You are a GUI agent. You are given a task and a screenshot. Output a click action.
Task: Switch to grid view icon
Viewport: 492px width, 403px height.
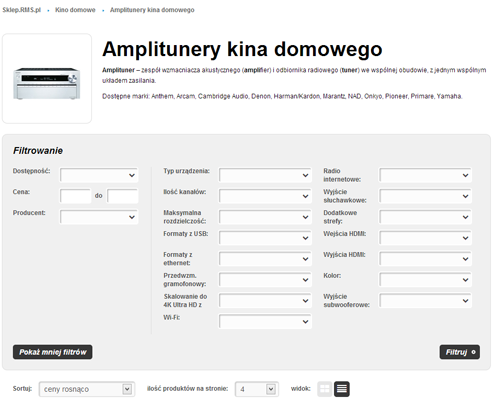pos(324,389)
